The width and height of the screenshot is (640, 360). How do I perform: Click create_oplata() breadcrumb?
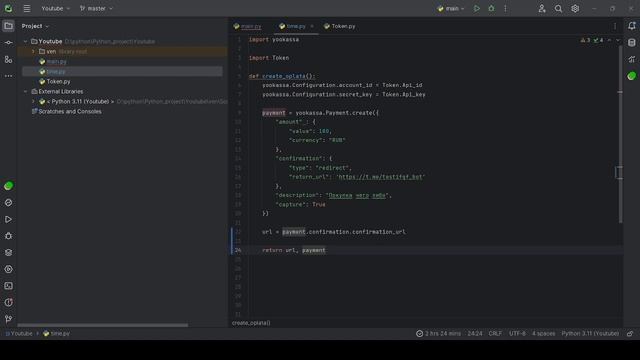click(x=251, y=323)
